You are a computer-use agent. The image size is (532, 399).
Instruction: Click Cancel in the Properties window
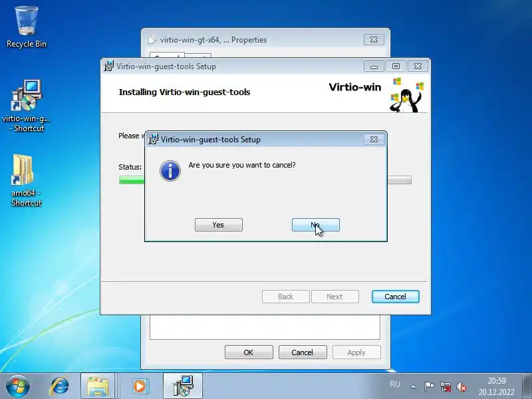tap(303, 352)
